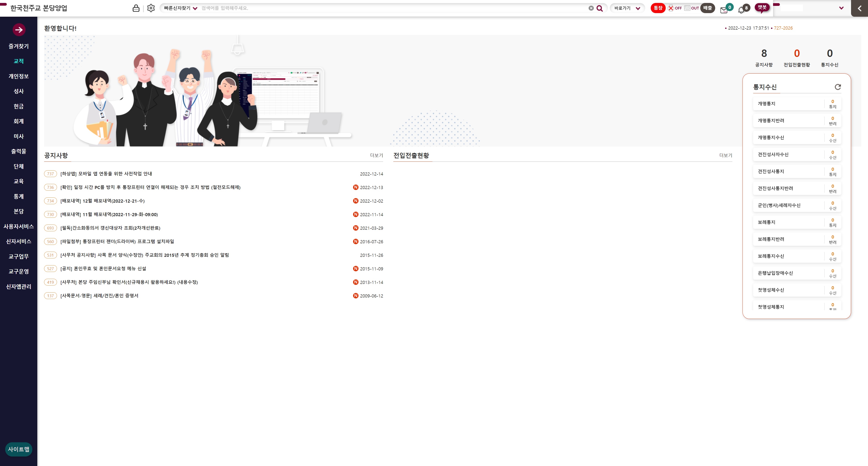Click the lock screen icon
This screenshot has width=868, height=466.
(136, 8)
